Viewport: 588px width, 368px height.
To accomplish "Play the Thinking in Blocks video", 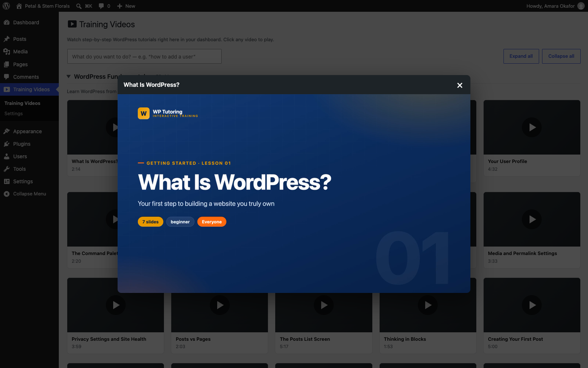I will (428, 305).
